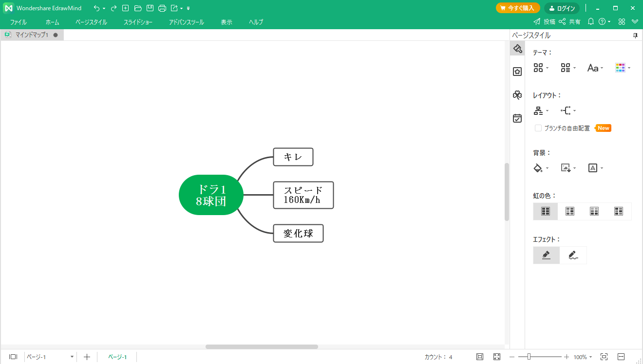Screen dimensions: 643x364
Task: Click the Export icon in the title bar
Action: pos(174,8)
